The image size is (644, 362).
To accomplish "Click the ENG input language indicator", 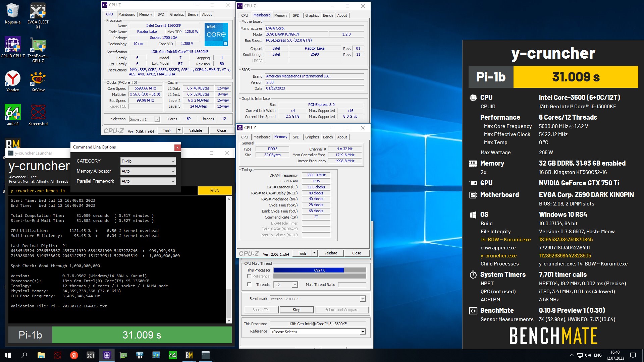I will 598,355.
